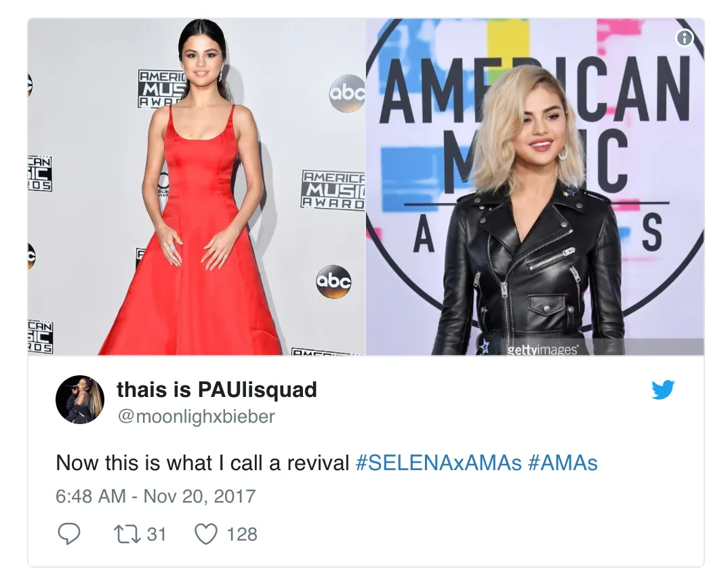Click the blue Twitter bird logo
The width and height of the screenshot is (728, 588).
(663, 390)
